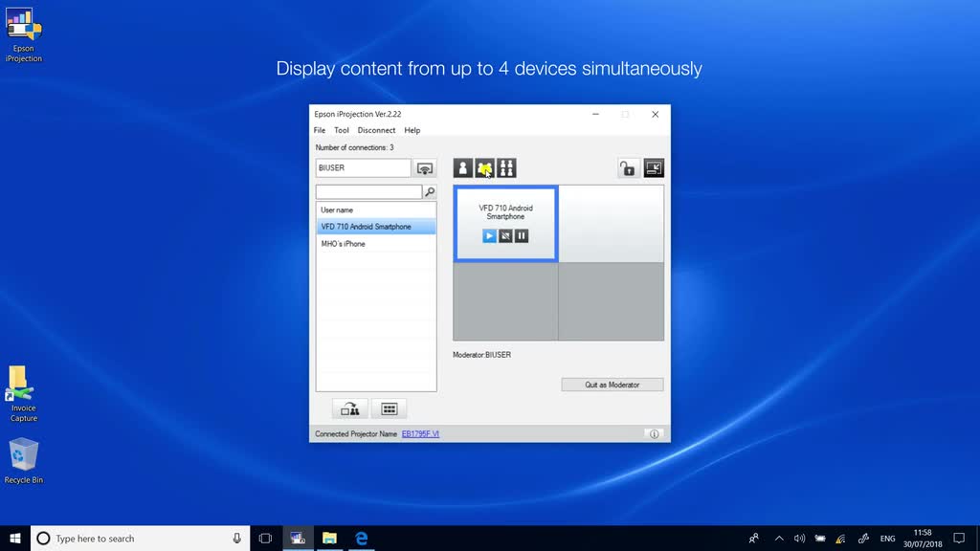The width and height of the screenshot is (980, 551).
Task: Launch Microsoft Edge from taskbar
Action: pyautogui.click(x=361, y=539)
